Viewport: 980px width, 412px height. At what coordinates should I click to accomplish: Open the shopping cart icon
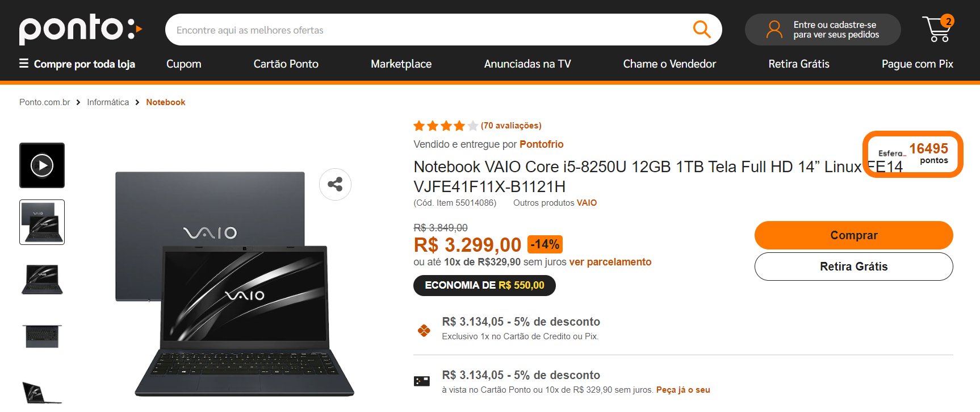click(938, 28)
